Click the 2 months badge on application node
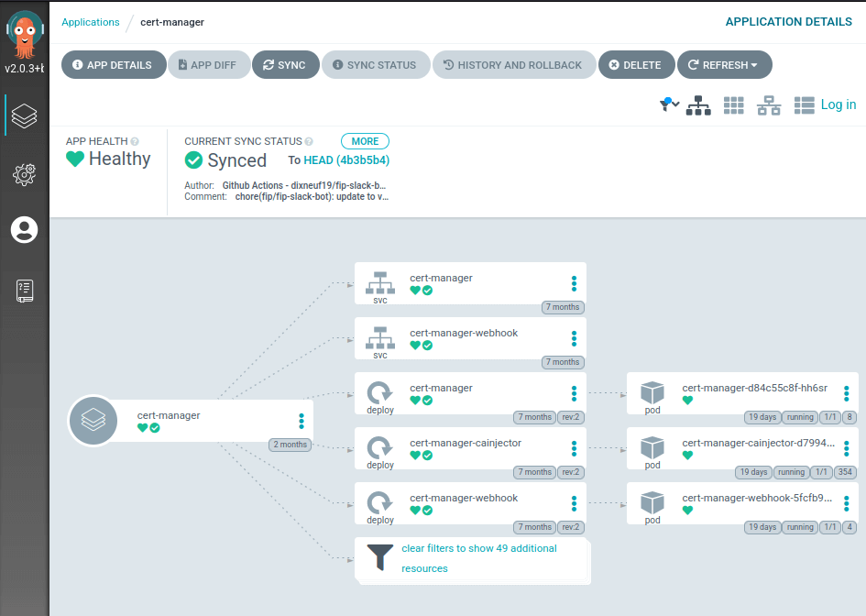 290,445
